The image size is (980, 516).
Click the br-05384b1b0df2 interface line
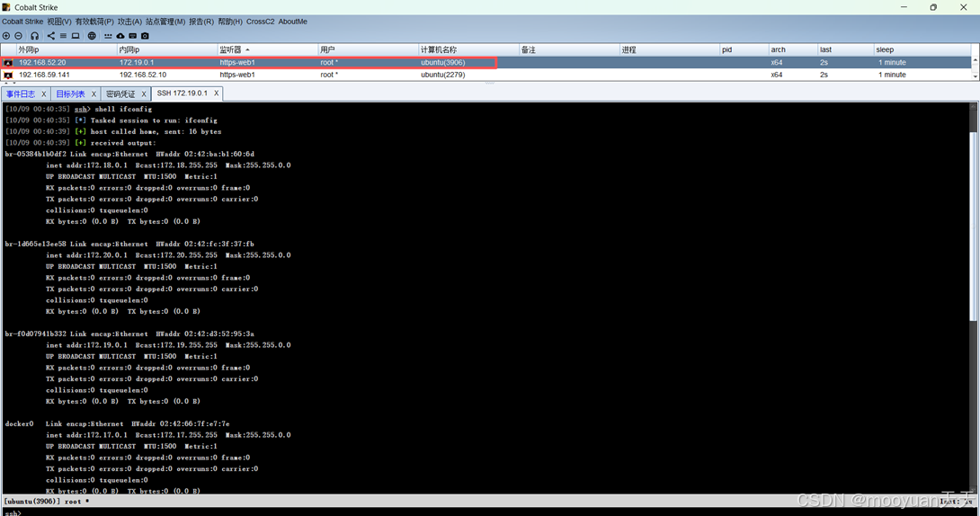point(129,154)
